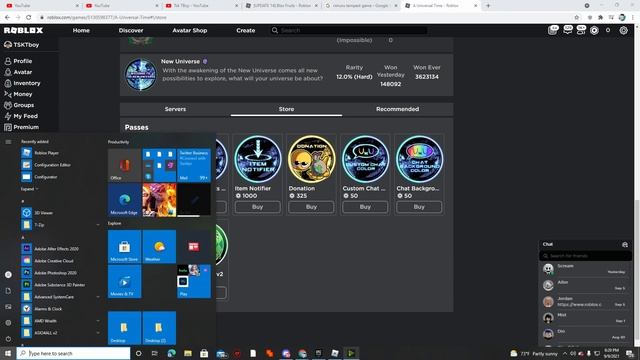Switch to the Servers tab
This screenshot has width=640, height=360.
pos(176,109)
